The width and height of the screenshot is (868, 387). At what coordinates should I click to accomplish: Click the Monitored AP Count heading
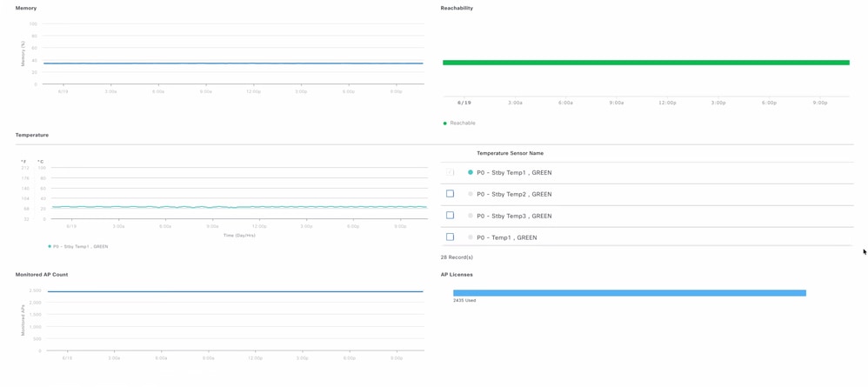42,274
